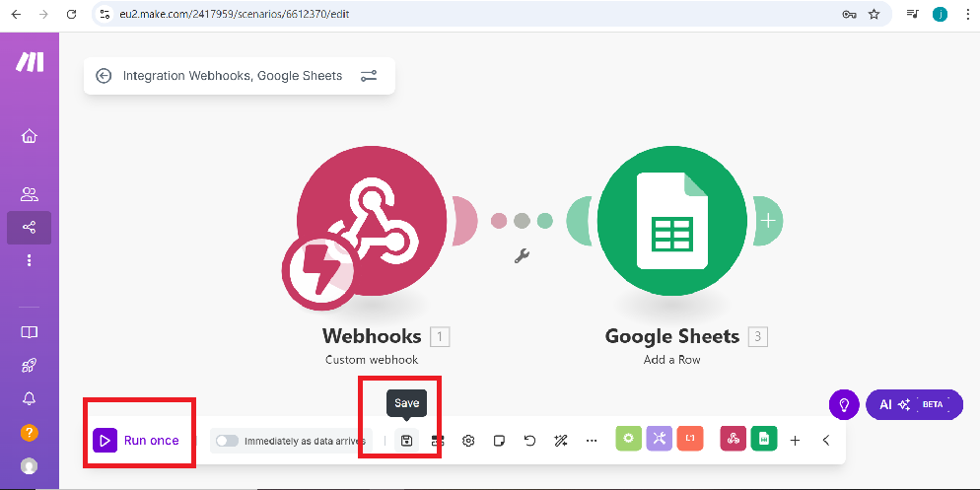The image size is (980, 490).
Task: Open the green Flow control tools icon
Action: 629,439
